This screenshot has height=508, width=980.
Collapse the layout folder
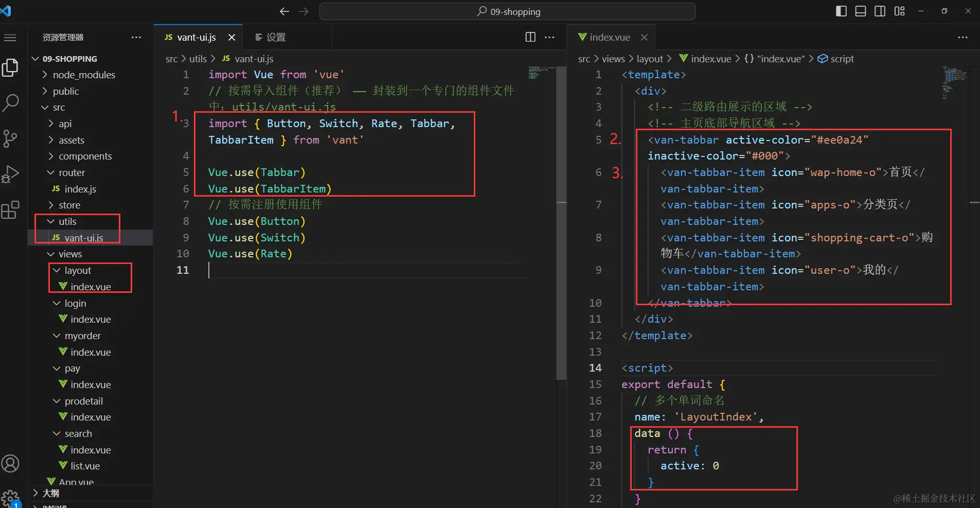tap(90, 270)
